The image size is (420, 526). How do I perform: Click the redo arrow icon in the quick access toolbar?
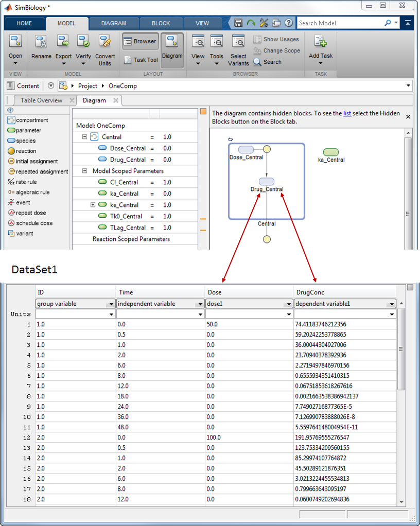click(x=251, y=23)
